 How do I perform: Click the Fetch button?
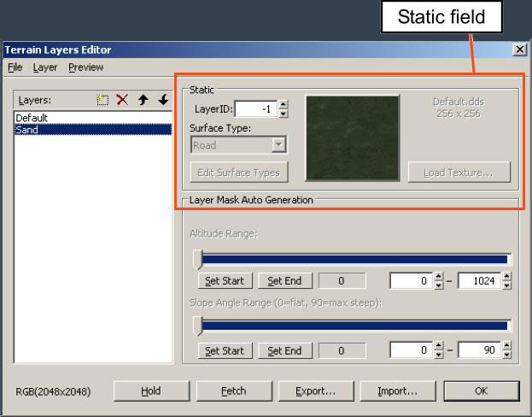pos(234,391)
